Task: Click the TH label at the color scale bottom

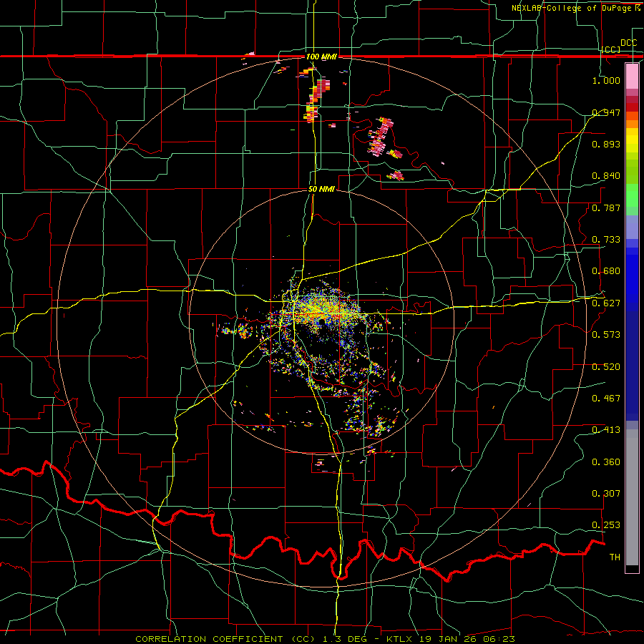Action: (615, 557)
